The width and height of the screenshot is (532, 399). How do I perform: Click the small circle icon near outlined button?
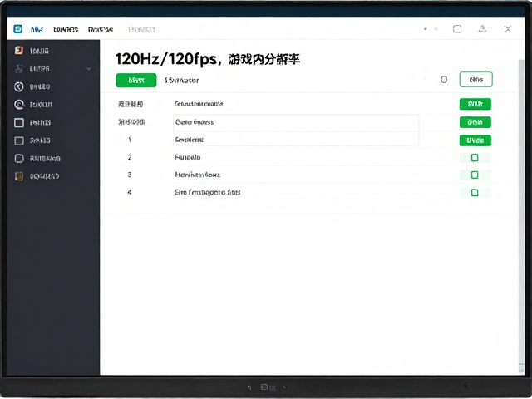pyautogui.click(x=444, y=80)
